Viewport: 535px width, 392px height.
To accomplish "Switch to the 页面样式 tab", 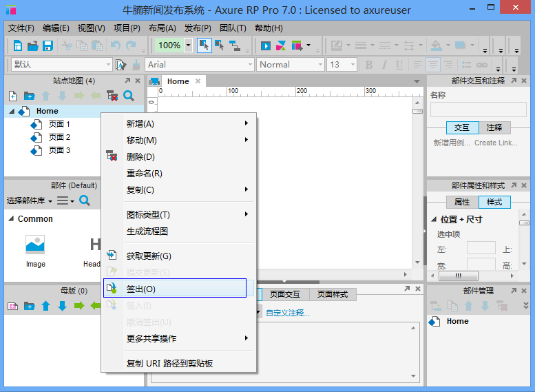I will 333,294.
